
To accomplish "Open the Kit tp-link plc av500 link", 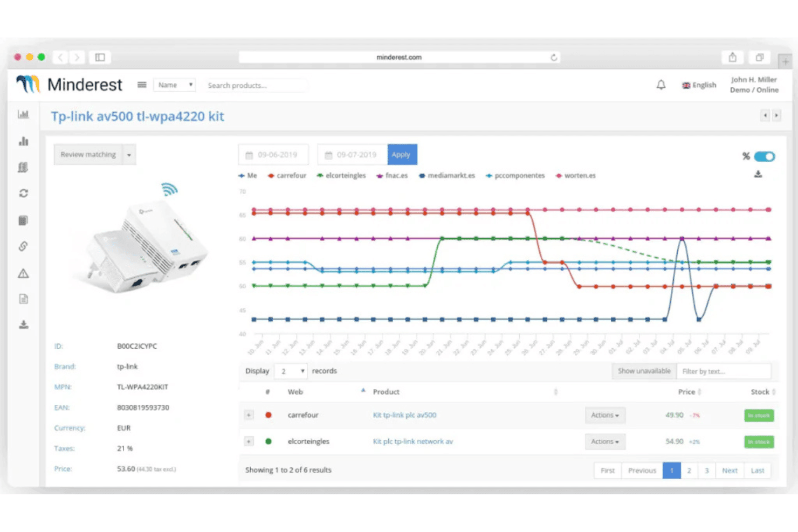I will click(x=404, y=415).
